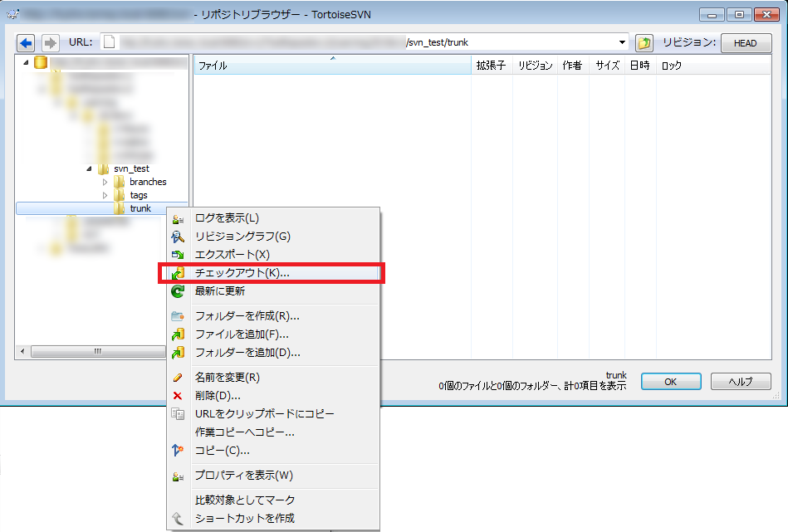Sort by サイズ column header
788x532 pixels.
click(x=607, y=66)
